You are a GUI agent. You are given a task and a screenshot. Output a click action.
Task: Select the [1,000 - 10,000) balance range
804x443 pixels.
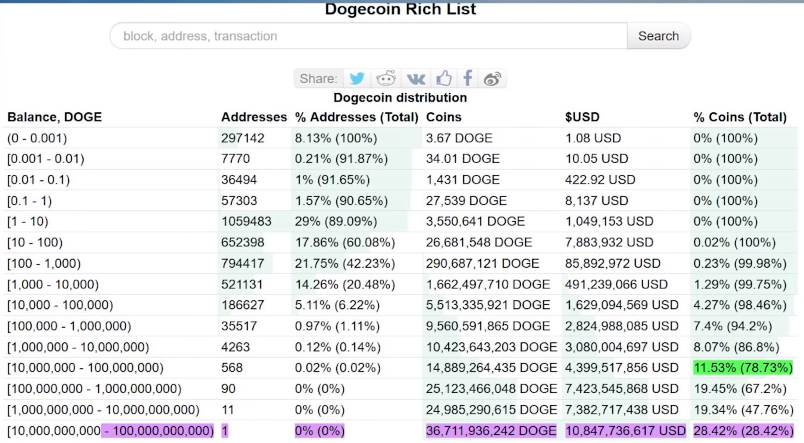53,285
